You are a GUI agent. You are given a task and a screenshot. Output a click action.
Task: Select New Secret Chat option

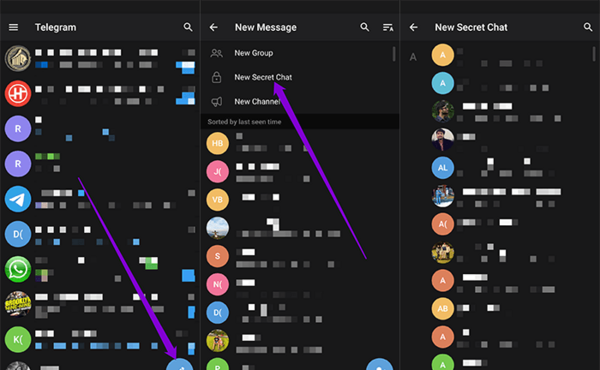click(x=300, y=77)
